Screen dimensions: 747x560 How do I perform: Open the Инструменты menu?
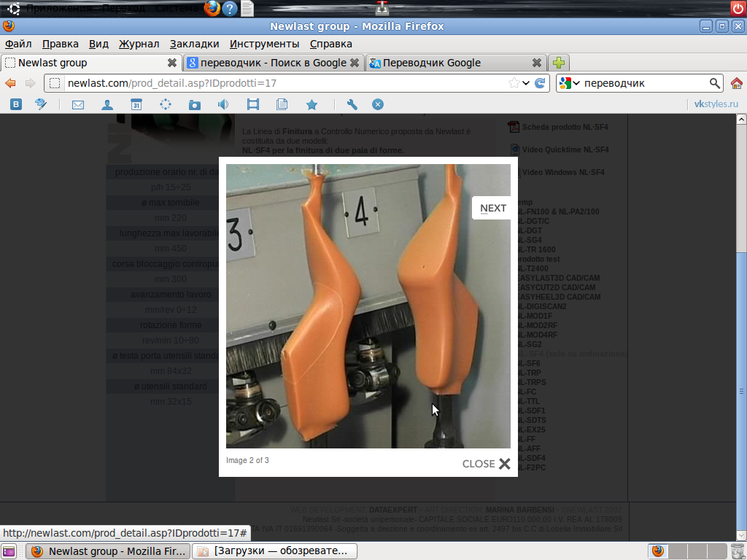click(x=264, y=44)
